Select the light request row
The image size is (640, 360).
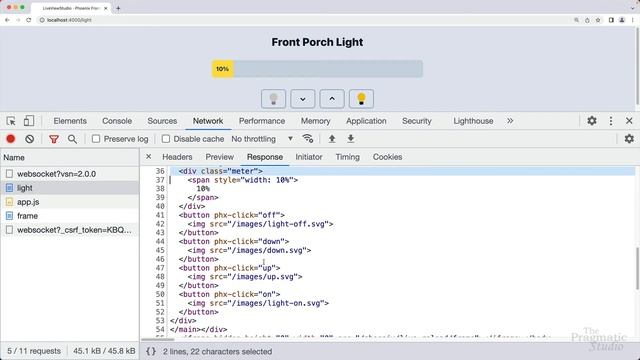tap(70, 188)
